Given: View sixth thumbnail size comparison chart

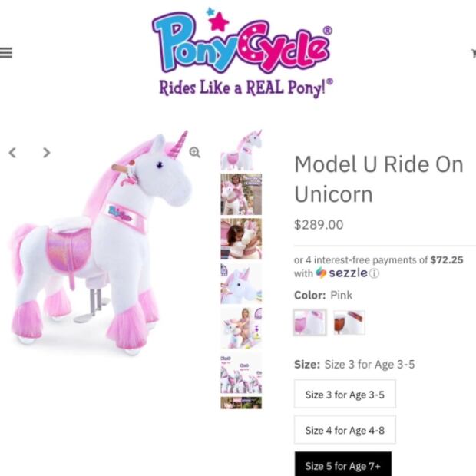Looking at the screenshot, I should (x=241, y=372).
